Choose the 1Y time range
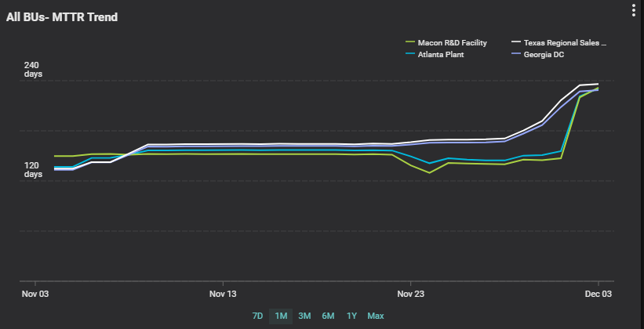The height and width of the screenshot is (329, 644). click(x=352, y=316)
